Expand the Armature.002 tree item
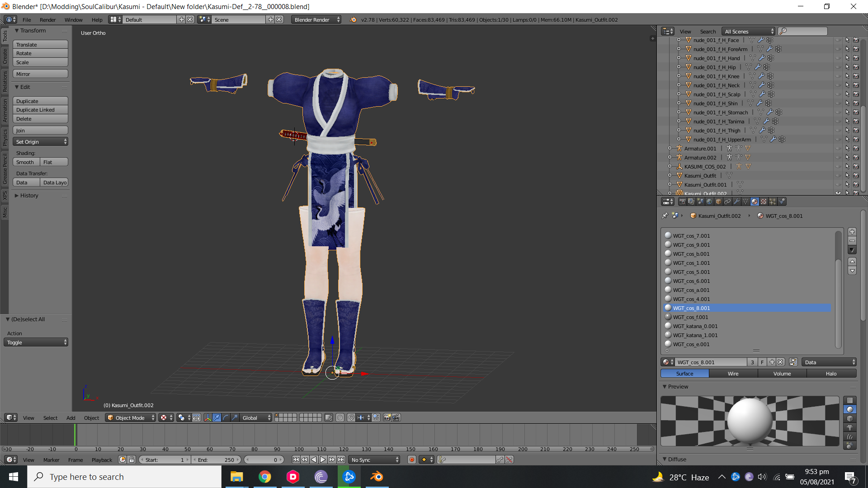Image resolution: width=868 pixels, height=488 pixels. pos(670,158)
